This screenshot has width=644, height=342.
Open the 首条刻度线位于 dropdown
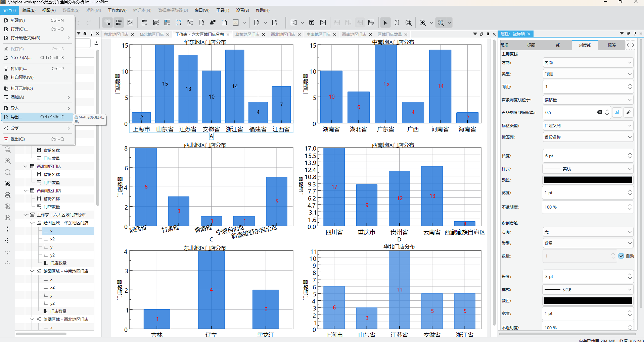coord(588,100)
